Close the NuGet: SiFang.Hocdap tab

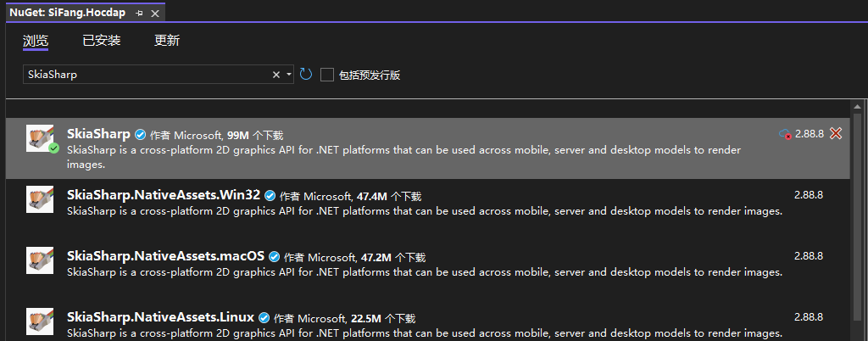pyautogui.click(x=155, y=13)
